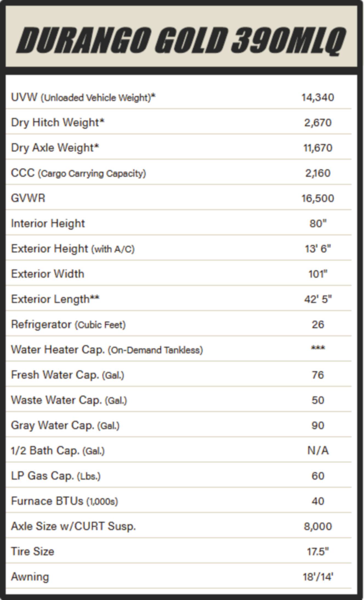Select the Awning value 18'/14'
This screenshot has height=600, width=364.
(x=318, y=577)
